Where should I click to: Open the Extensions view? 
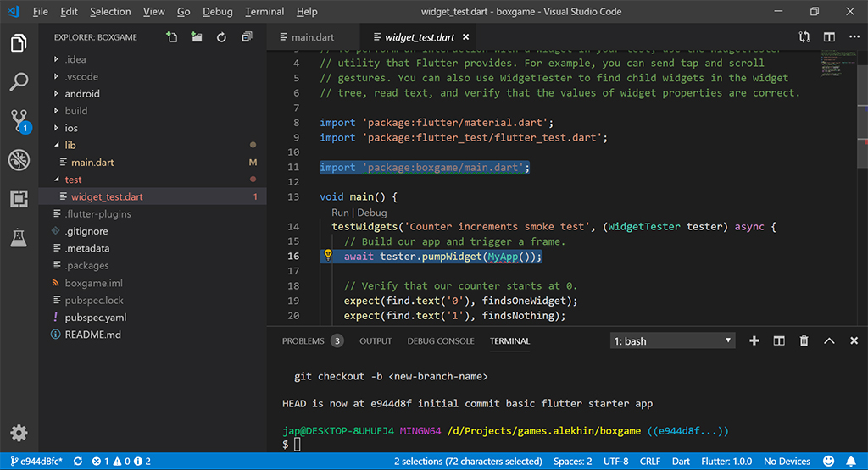click(19, 199)
